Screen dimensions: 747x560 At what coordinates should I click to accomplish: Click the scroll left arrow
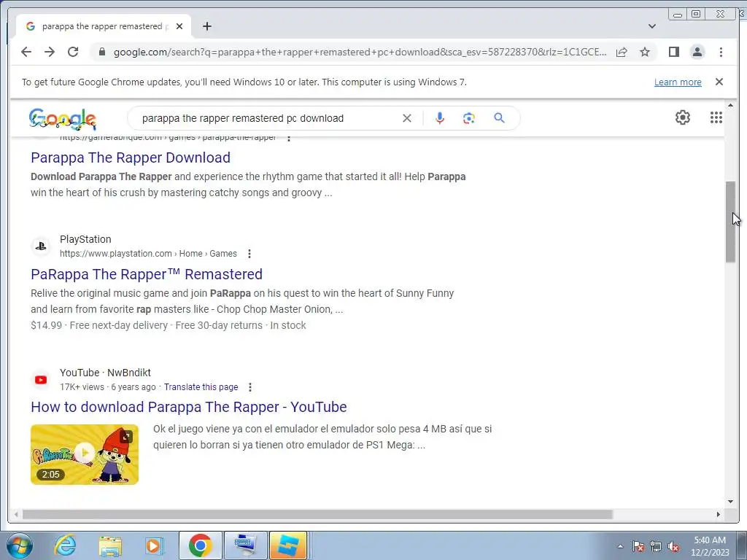(16, 514)
